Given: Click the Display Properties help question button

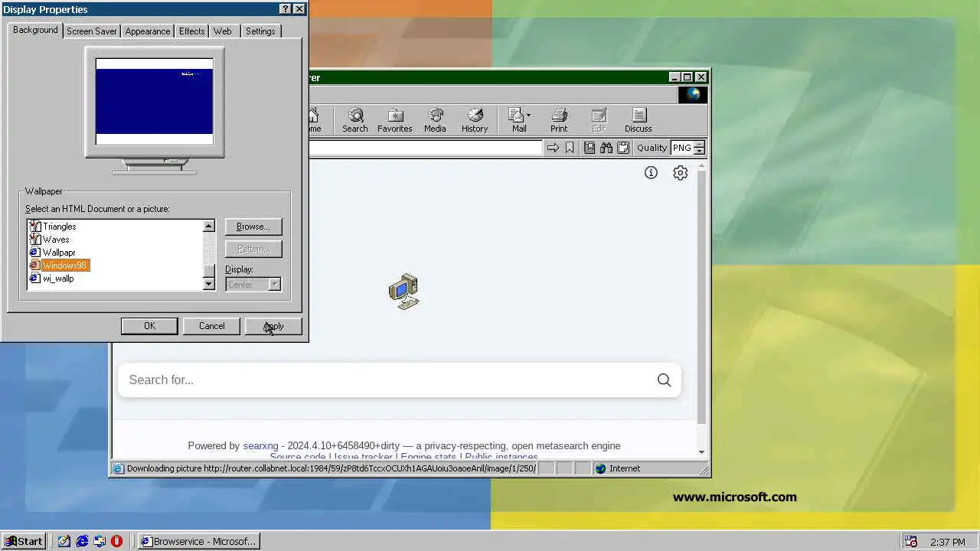Looking at the screenshot, I should [x=286, y=9].
